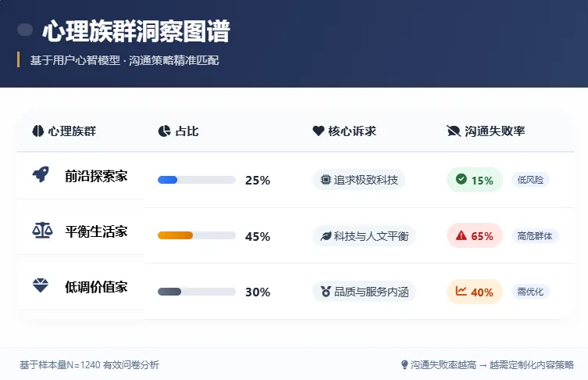Click the diamond icon for 低调价值家
Image resolution: width=588 pixels, height=380 pixels.
pos(41,287)
